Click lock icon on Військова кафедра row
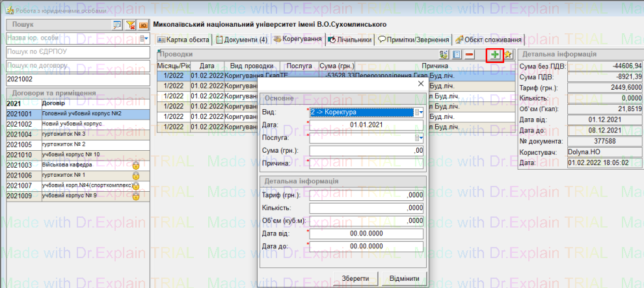644x288 pixels. coord(136,166)
